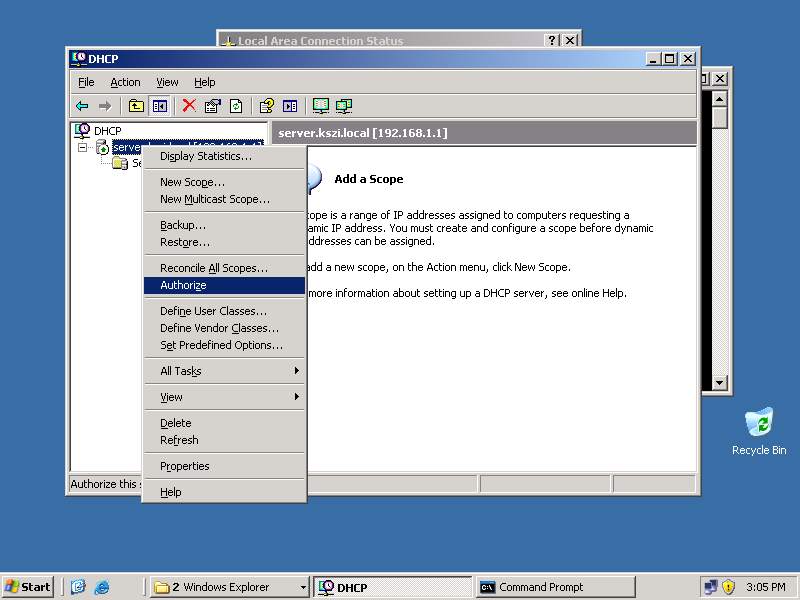Choose Display Statistics... menu entry

point(224,156)
